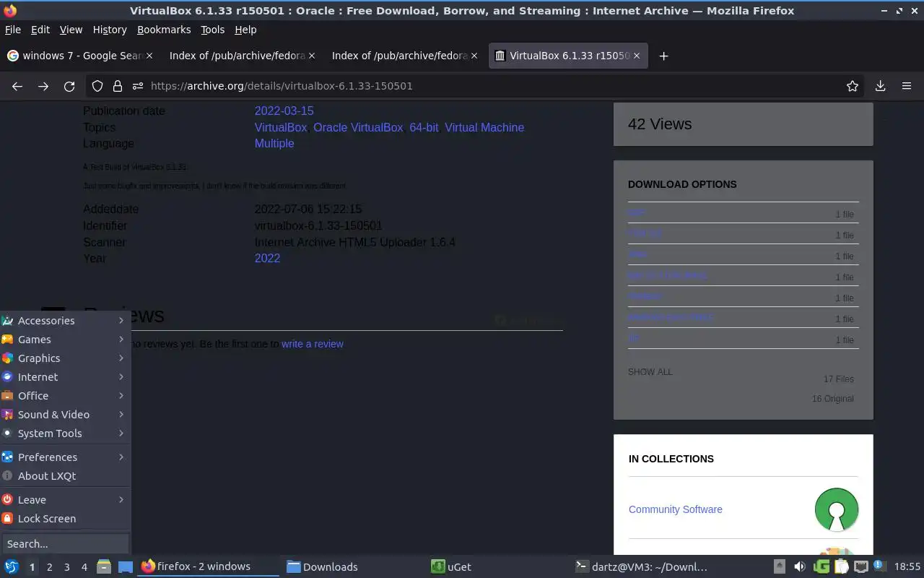Click the Oracle VirtualBox topic link

[x=358, y=127]
